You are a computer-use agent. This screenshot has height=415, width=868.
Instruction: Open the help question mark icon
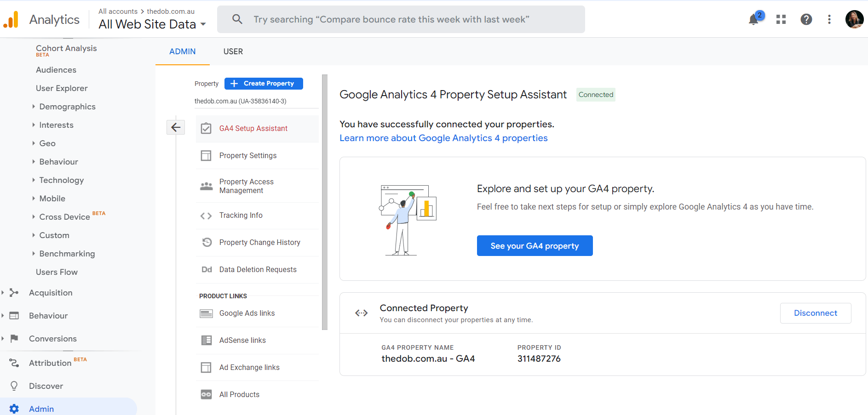click(x=806, y=19)
